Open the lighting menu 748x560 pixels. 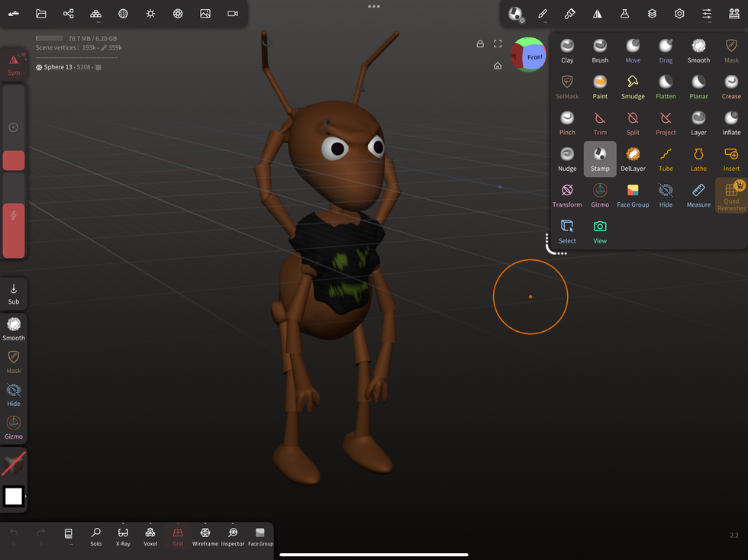point(150,14)
